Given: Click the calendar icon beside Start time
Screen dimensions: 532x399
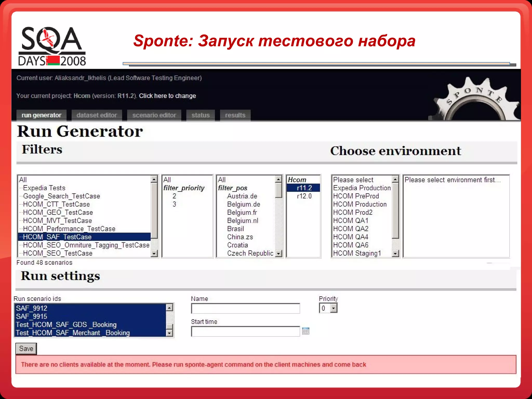Looking at the screenshot, I should [306, 331].
